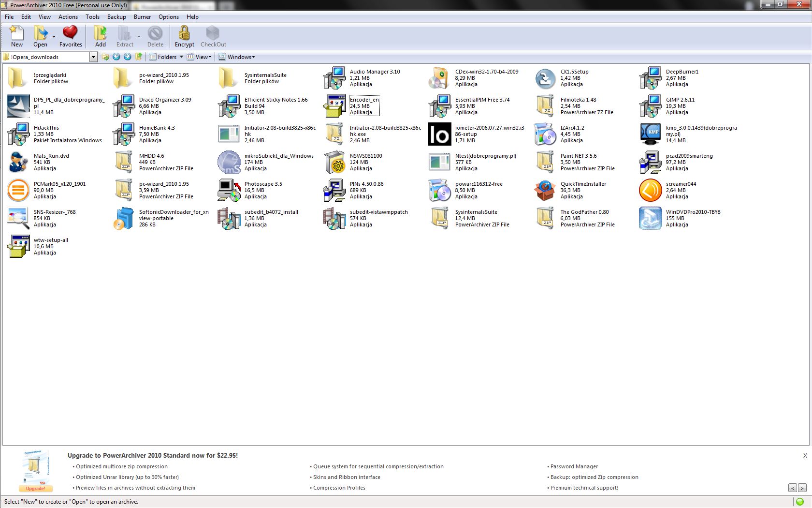
Task: Open the File menu
Action: pos(9,17)
